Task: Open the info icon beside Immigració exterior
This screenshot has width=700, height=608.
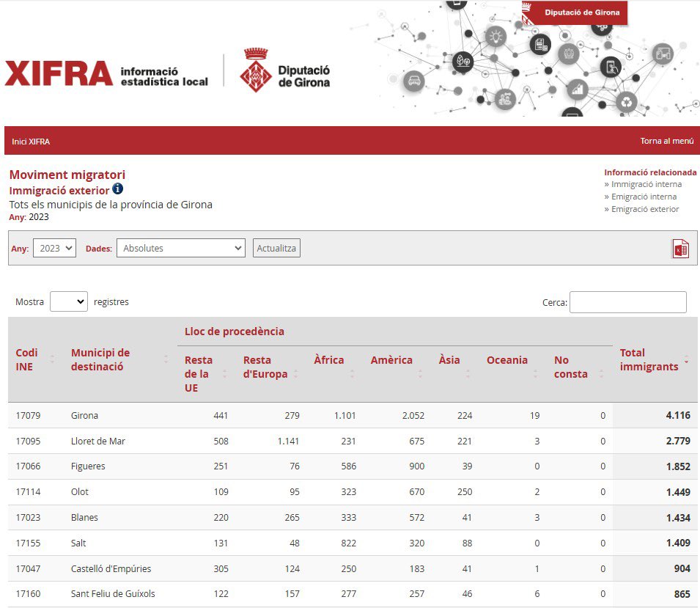Action: [117, 189]
